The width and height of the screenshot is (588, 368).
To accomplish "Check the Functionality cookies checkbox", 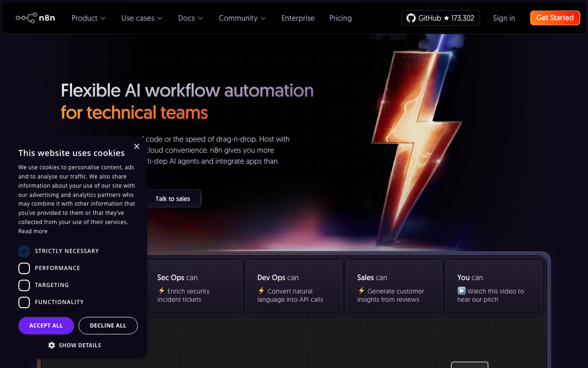I will pos(24,302).
